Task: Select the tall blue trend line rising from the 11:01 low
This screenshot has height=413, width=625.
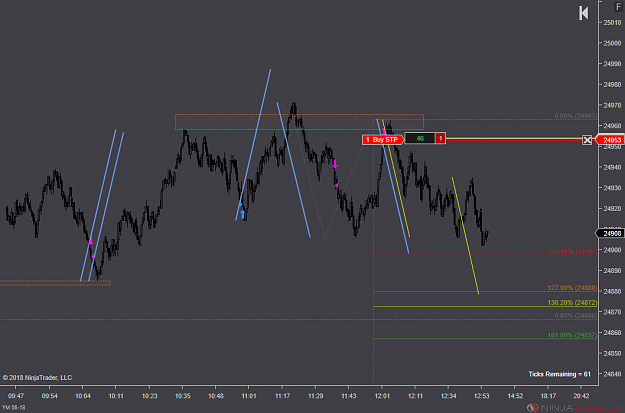Action: [x=253, y=145]
